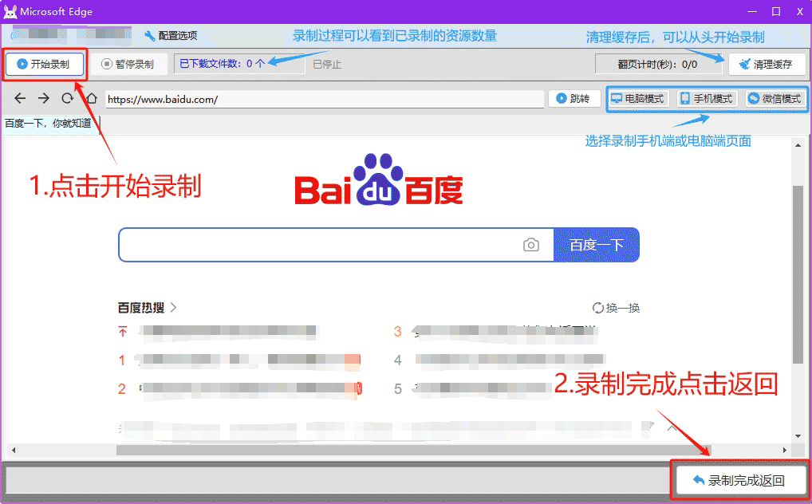Screen dimensions: 812x504
Task: Click the 清理缓存 clear cache button
Action: click(x=767, y=65)
